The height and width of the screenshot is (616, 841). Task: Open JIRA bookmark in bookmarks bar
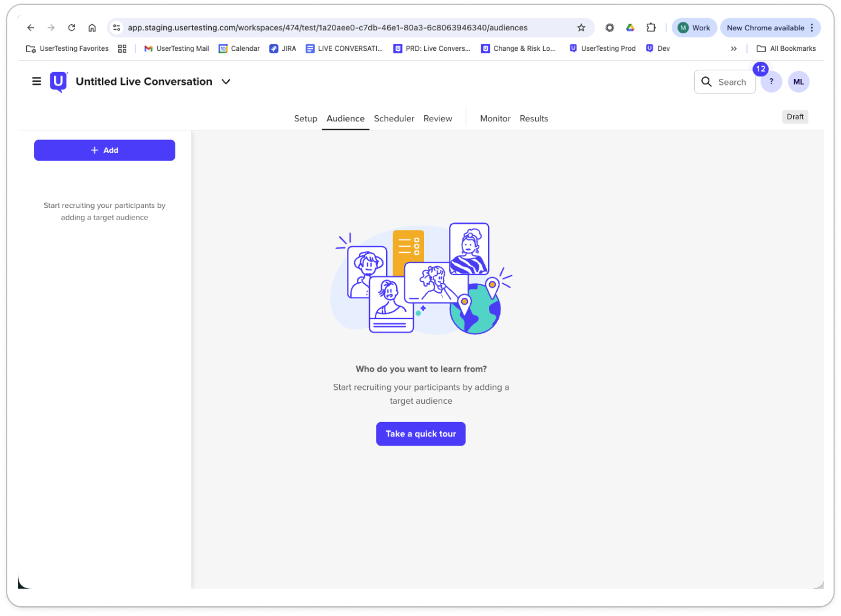point(283,49)
